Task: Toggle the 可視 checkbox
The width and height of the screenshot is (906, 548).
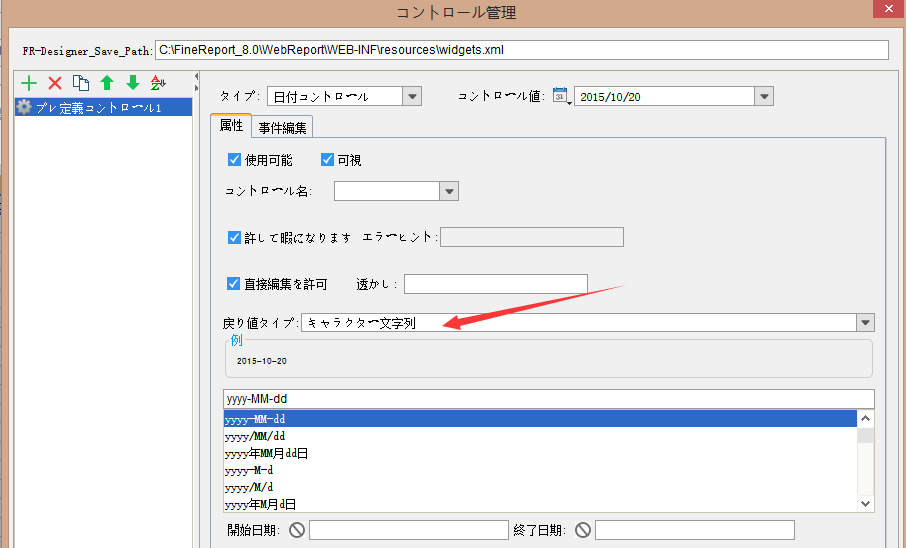Action: [327, 160]
